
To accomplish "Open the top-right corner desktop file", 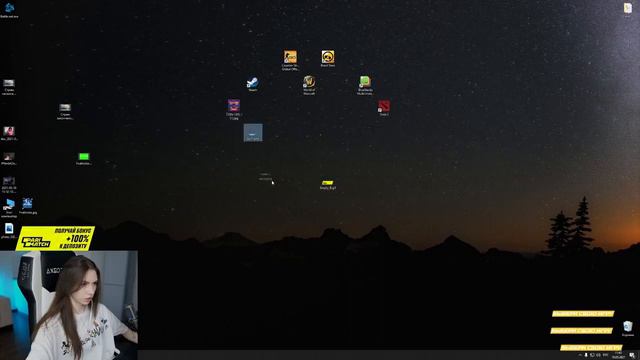I will click(x=628, y=8).
